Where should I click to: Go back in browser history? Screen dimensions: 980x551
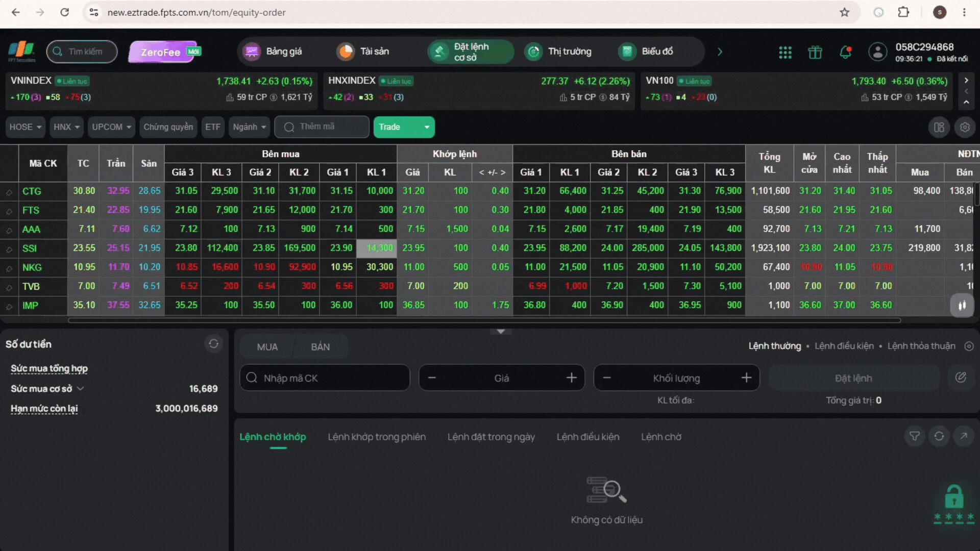pyautogui.click(x=16, y=12)
